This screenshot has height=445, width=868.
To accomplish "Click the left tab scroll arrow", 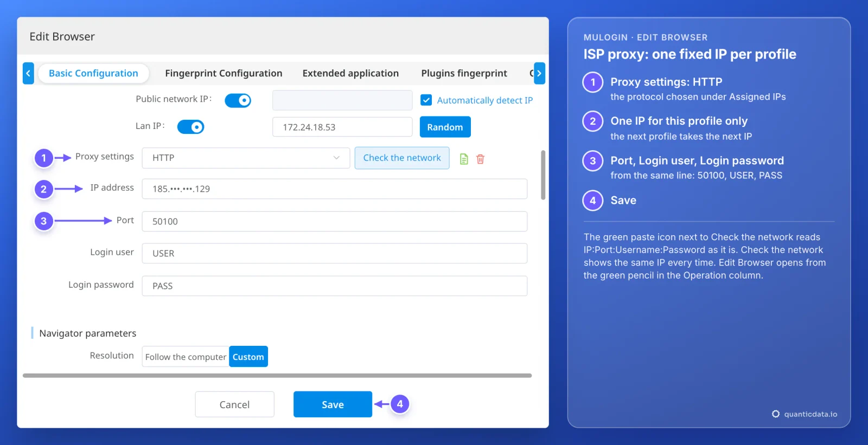I will 28,73.
